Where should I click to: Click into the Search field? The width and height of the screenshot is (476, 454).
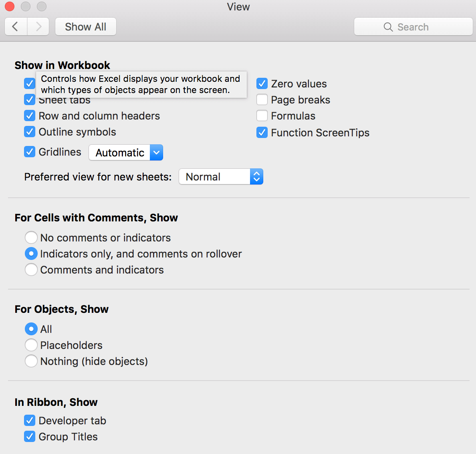click(x=413, y=27)
